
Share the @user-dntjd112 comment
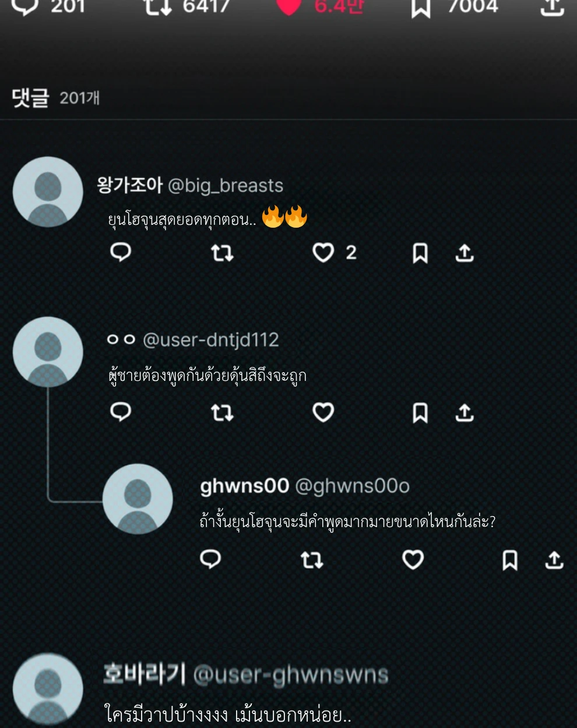465,413
